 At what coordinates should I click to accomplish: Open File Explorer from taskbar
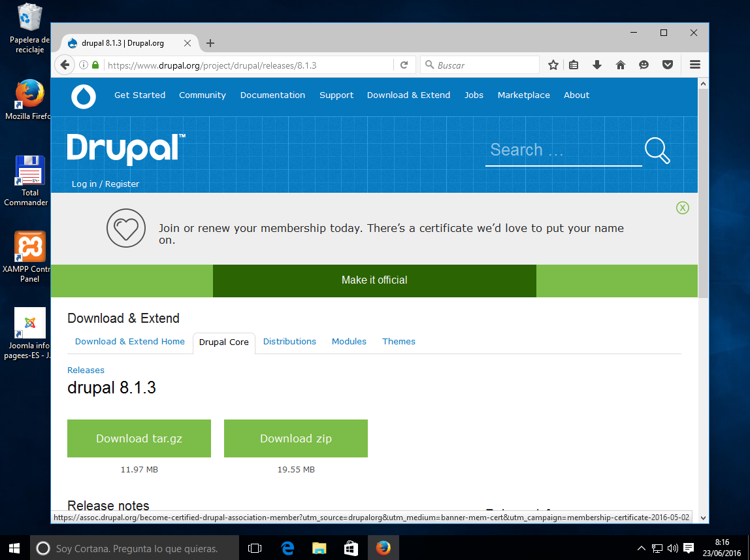(x=319, y=548)
